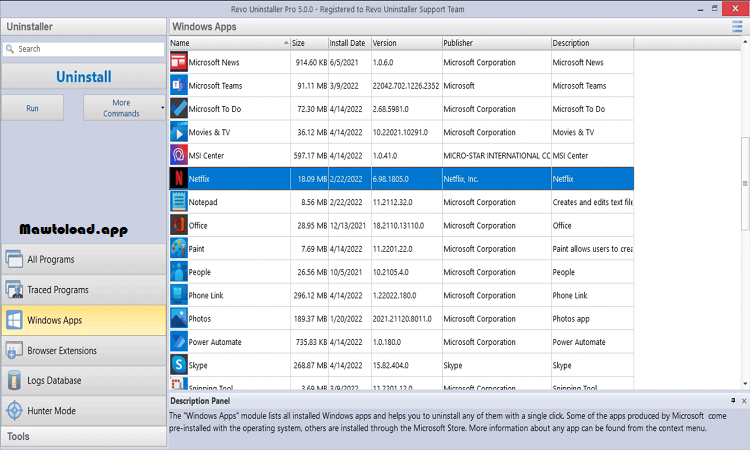
Task: Open the hamburger menu at top right
Action: [x=737, y=27]
